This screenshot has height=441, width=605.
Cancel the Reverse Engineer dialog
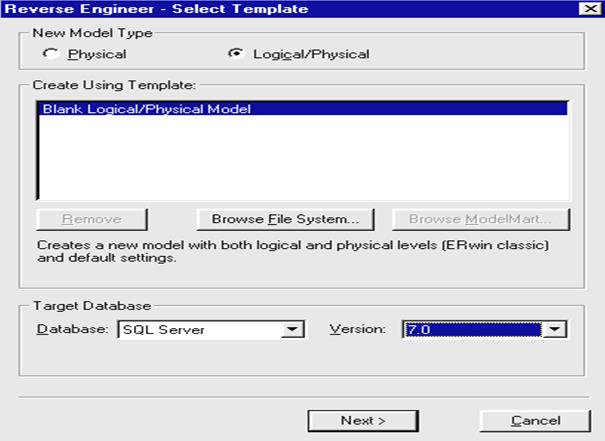click(x=535, y=421)
